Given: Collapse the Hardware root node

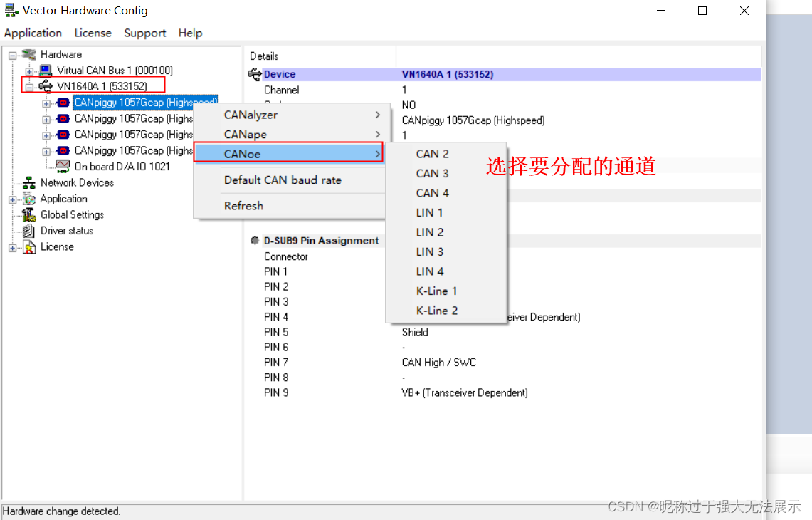Looking at the screenshot, I should (x=12, y=55).
